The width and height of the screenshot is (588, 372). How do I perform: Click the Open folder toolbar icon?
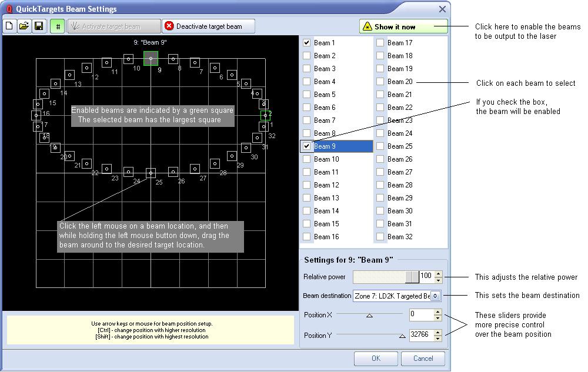coord(24,26)
